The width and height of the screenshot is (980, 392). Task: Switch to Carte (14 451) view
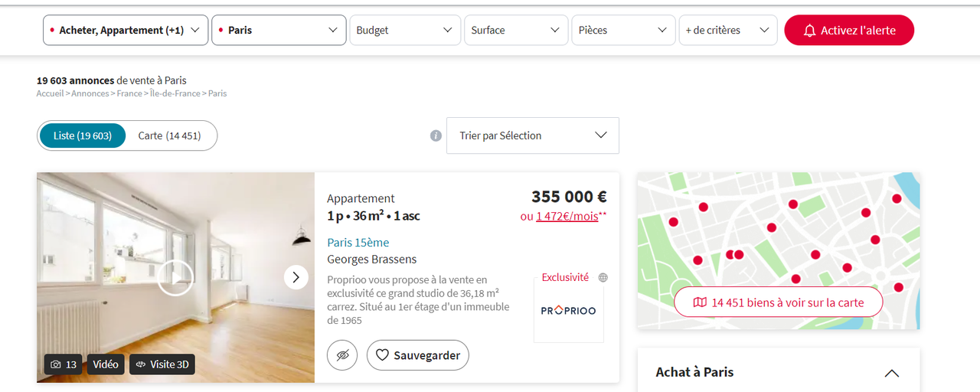169,136
